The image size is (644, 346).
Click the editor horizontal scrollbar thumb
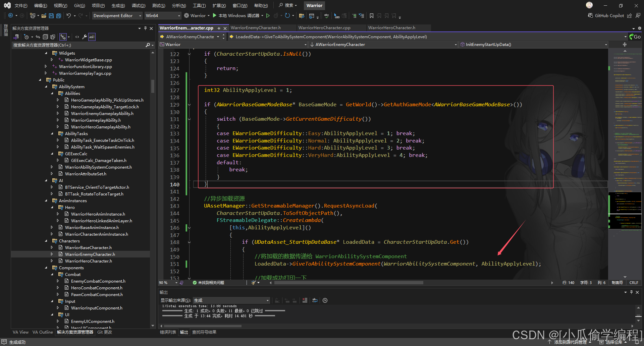[349, 283]
